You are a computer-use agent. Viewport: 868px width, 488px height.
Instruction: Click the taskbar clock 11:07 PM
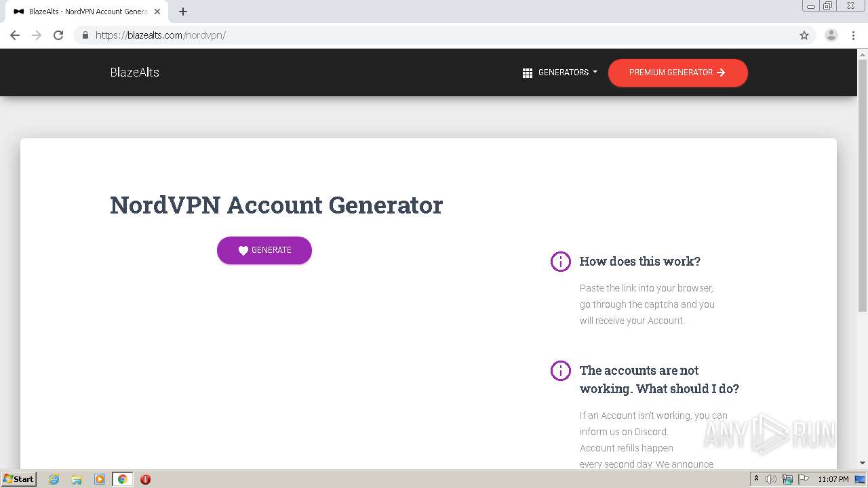833,479
